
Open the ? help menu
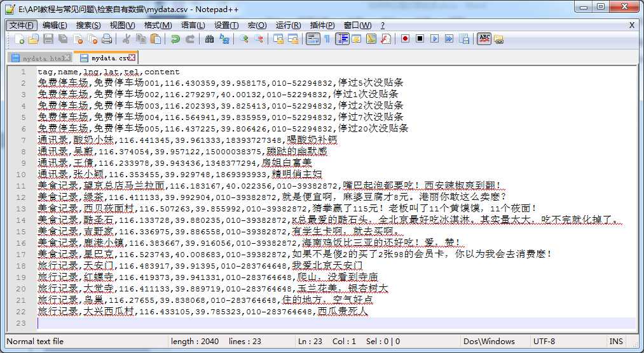click(x=382, y=25)
